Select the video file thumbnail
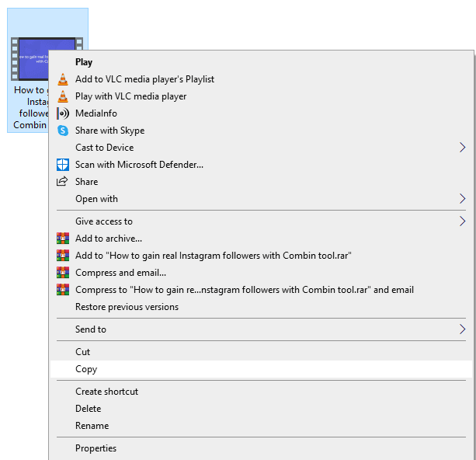This screenshot has height=460, width=476. coord(30,58)
